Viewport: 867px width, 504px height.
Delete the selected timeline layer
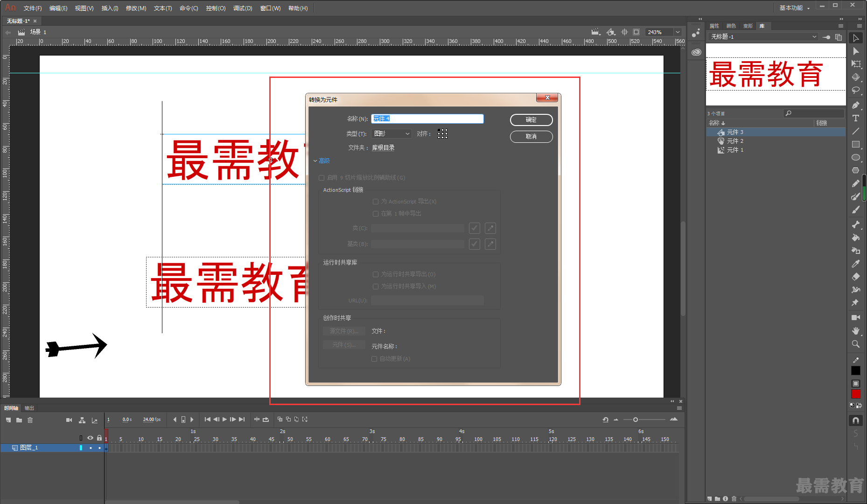click(30, 420)
